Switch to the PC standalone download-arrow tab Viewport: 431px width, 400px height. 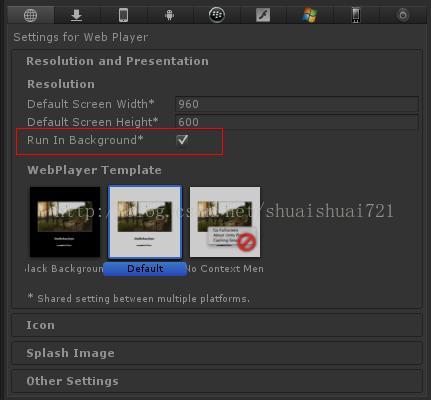click(x=77, y=15)
